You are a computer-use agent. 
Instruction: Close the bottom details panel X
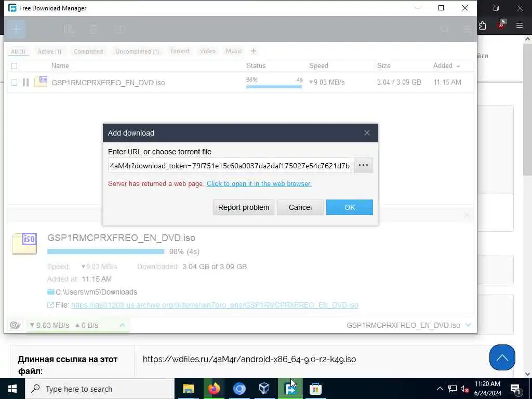(467, 215)
